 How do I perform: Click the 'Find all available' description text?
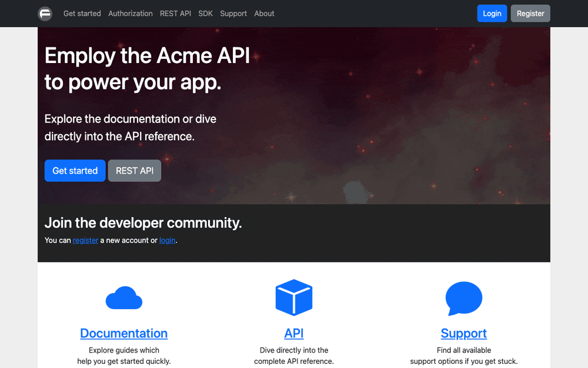[464, 350]
